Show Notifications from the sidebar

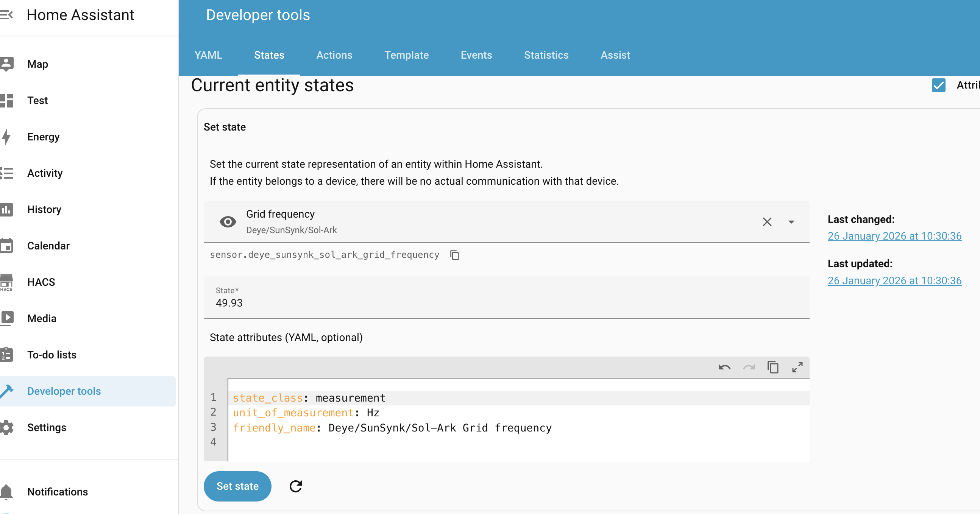(x=58, y=492)
